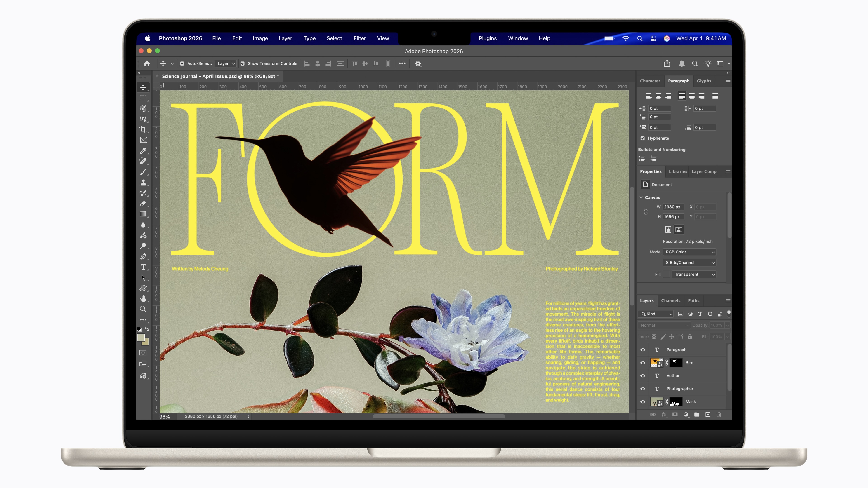This screenshot has height=488, width=868.
Task: Select the Horizontal Type tool
Action: pos(143,267)
